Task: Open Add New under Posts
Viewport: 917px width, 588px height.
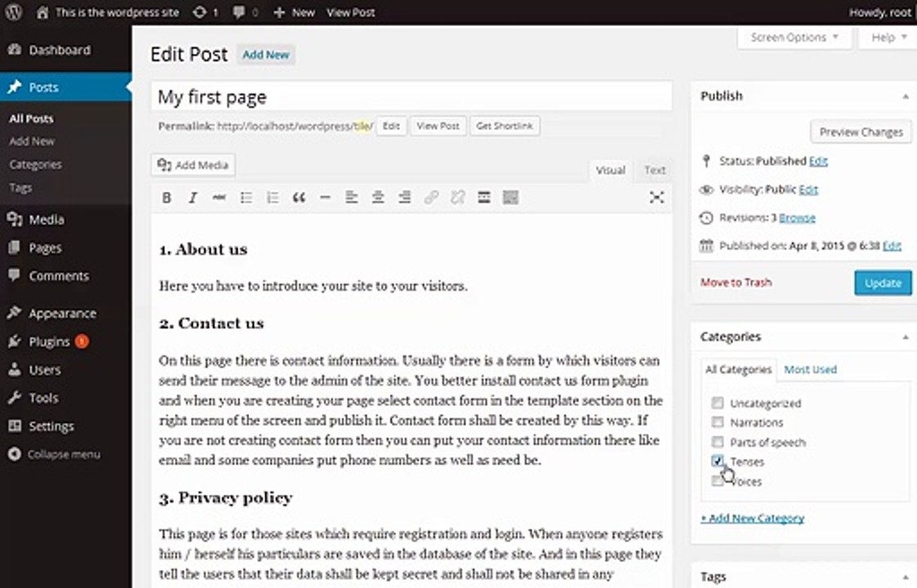Action: [32, 141]
